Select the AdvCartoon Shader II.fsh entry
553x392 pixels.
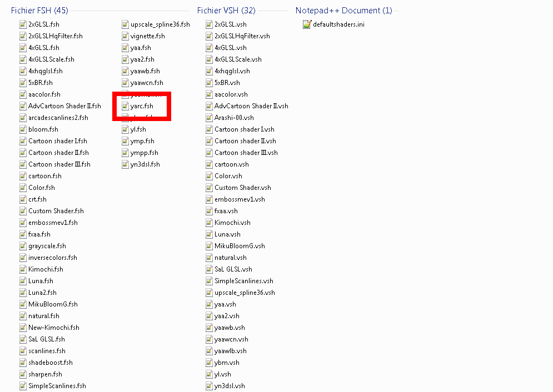pyautogui.click(x=64, y=106)
